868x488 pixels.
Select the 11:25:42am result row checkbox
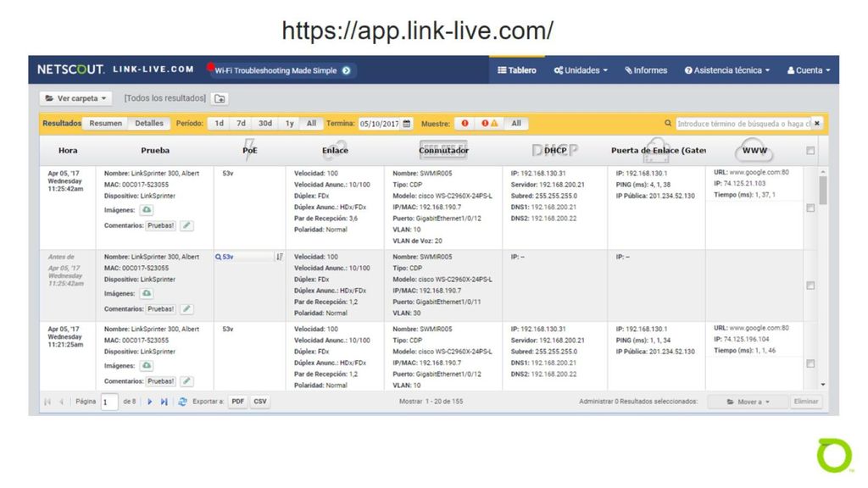tap(810, 208)
